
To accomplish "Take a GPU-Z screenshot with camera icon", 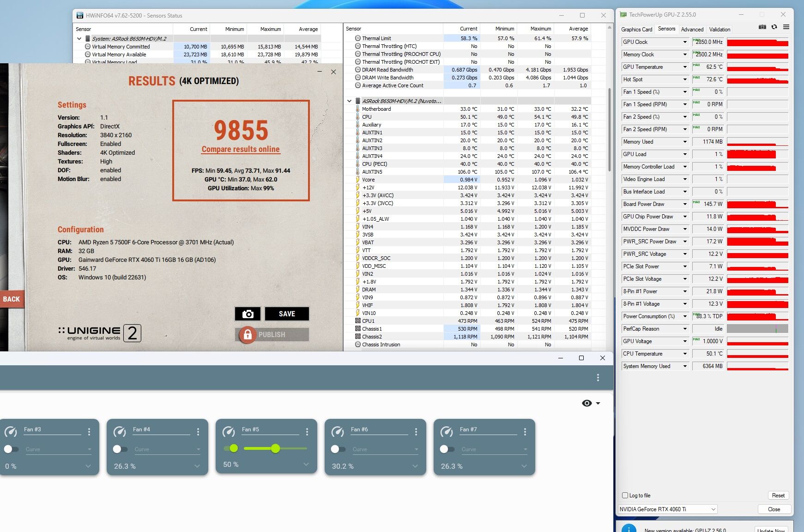I will (x=762, y=27).
